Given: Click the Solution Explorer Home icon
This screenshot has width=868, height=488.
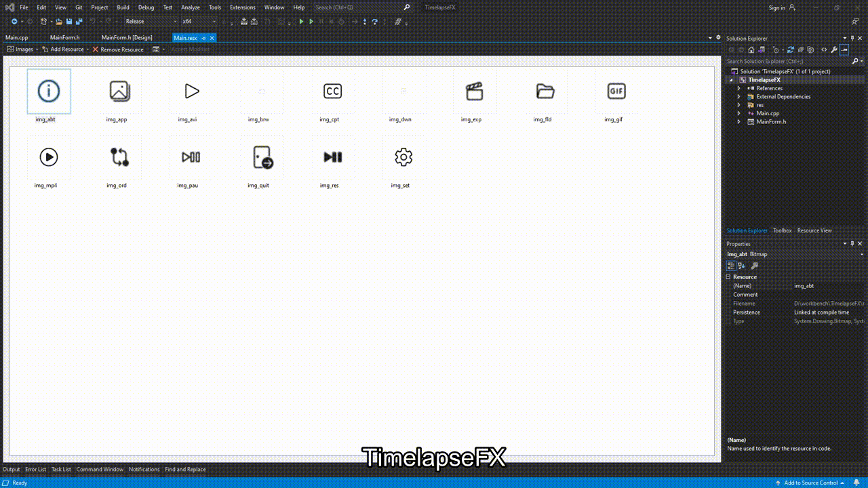Looking at the screenshot, I should tap(751, 49).
